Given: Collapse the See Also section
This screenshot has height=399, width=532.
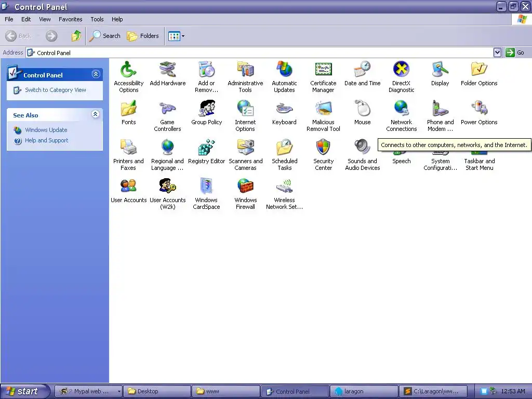Looking at the screenshot, I should (x=96, y=114).
